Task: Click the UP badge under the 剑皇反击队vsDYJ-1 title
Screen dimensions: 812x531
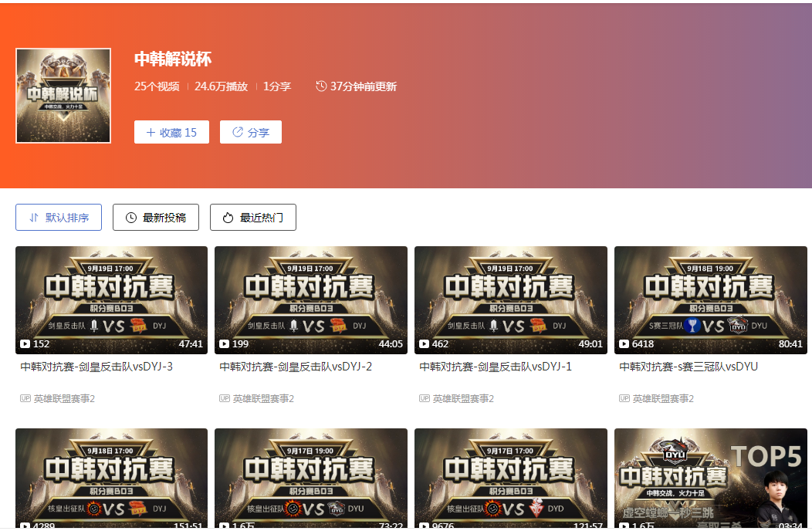Action: pos(425,398)
